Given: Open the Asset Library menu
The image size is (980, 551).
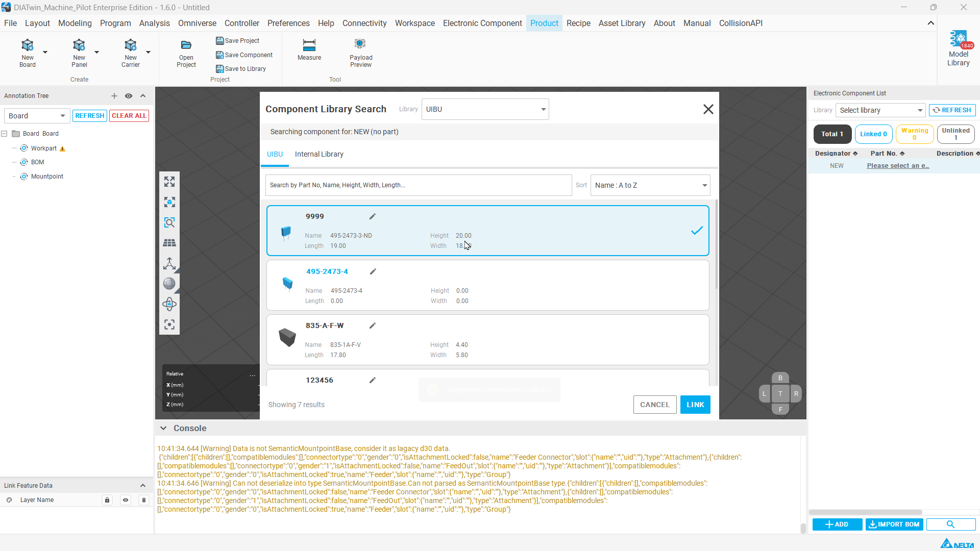Looking at the screenshot, I should point(622,23).
